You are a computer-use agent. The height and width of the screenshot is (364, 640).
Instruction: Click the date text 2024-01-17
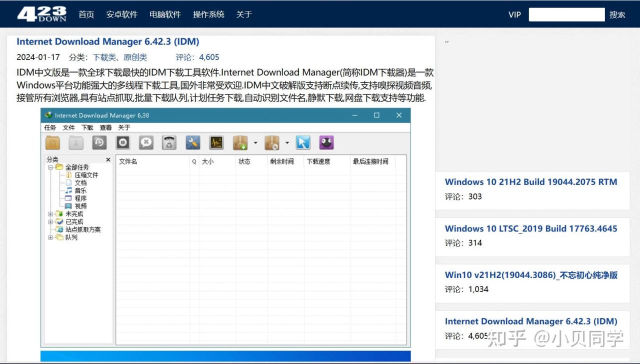pyautogui.click(x=38, y=57)
